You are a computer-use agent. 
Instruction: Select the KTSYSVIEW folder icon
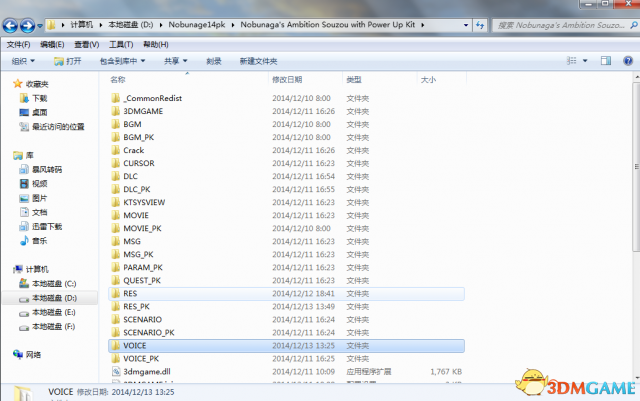point(116,202)
